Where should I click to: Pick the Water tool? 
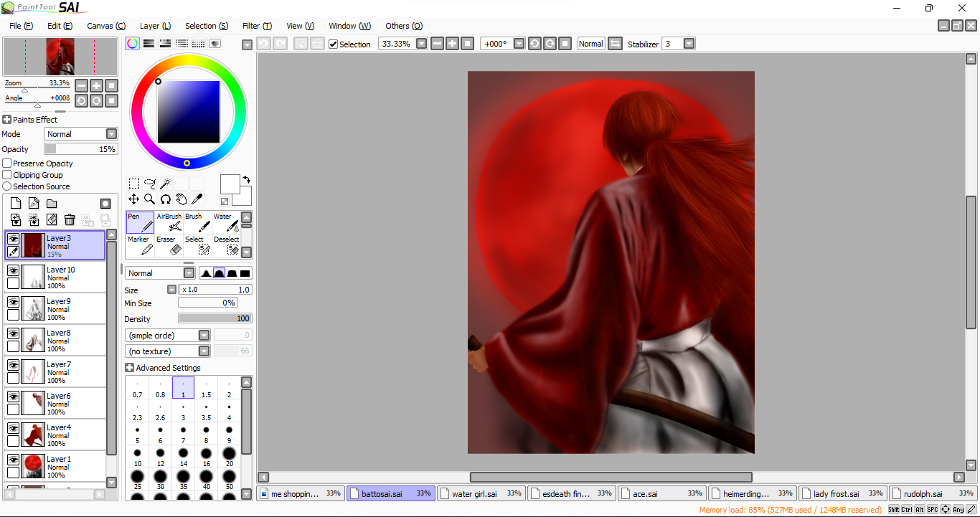coord(226,222)
